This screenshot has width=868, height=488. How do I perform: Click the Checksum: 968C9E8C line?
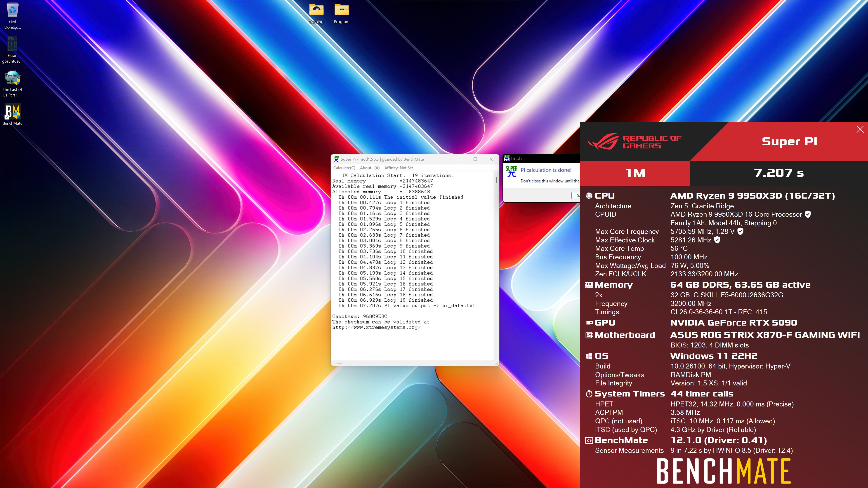(360, 316)
